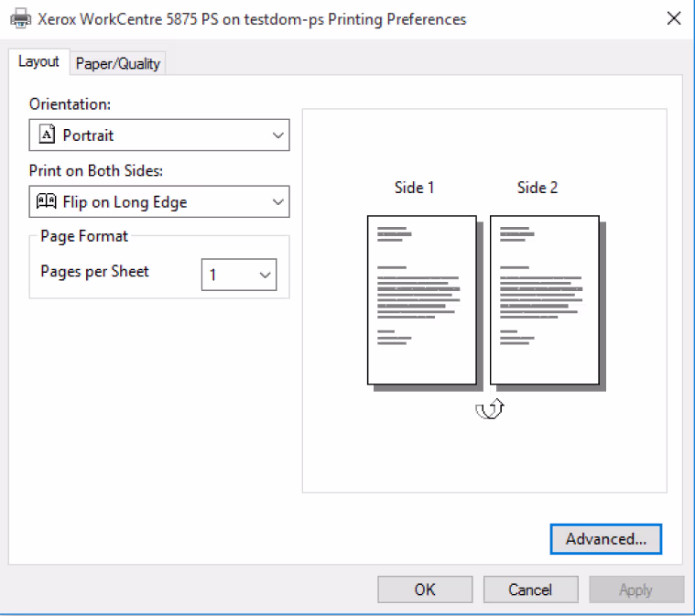Switch to the Paper/Quality tab
Viewport: 695px width, 616px height.
click(118, 63)
